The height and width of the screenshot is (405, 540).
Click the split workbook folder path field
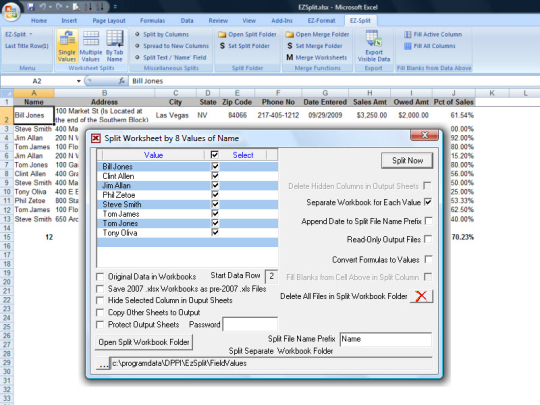[271, 363]
